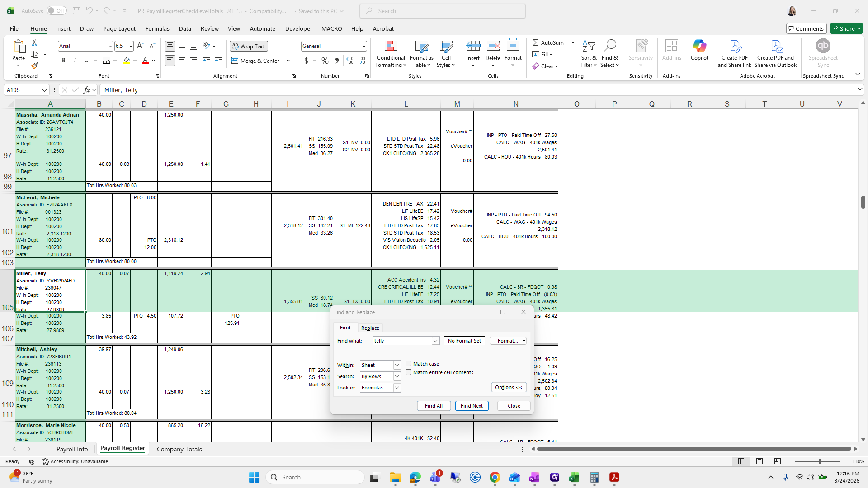Click Increase Decimal icon
This screenshot has height=488, width=868.
pos(349,61)
